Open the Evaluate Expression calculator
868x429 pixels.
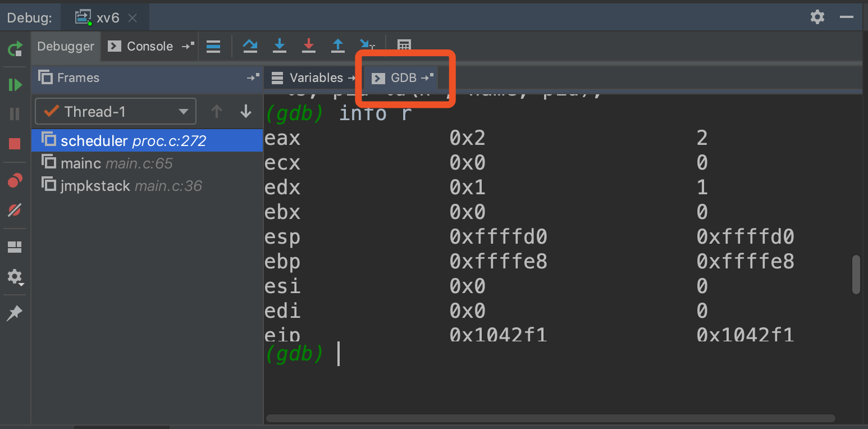coord(404,46)
